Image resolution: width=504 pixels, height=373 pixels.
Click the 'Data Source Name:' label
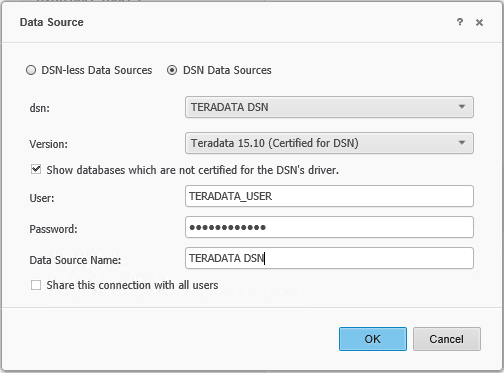click(x=75, y=260)
